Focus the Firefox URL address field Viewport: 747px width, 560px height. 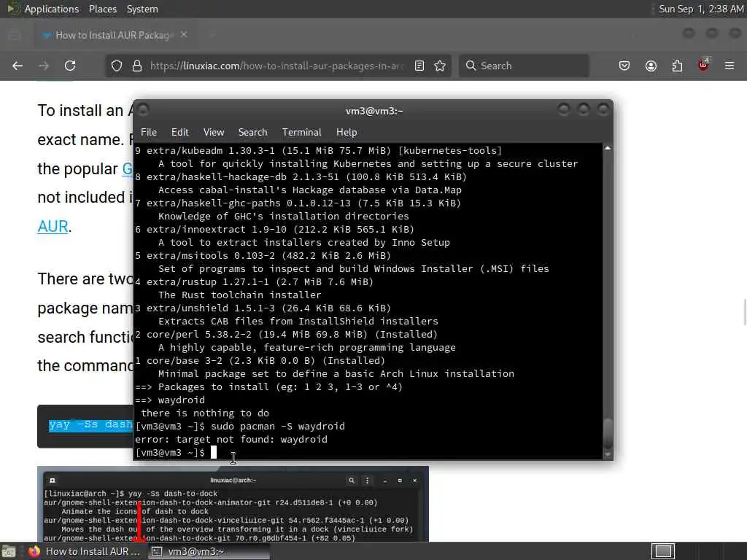pyautogui.click(x=276, y=66)
